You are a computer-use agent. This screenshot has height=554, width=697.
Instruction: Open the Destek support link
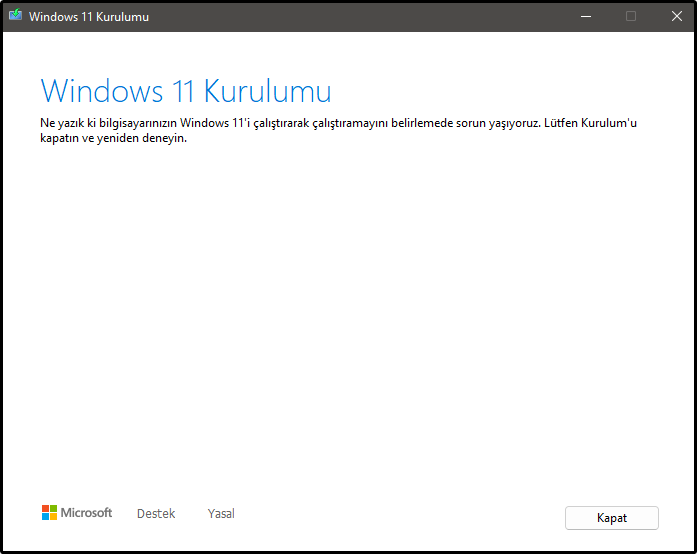point(156,514)
